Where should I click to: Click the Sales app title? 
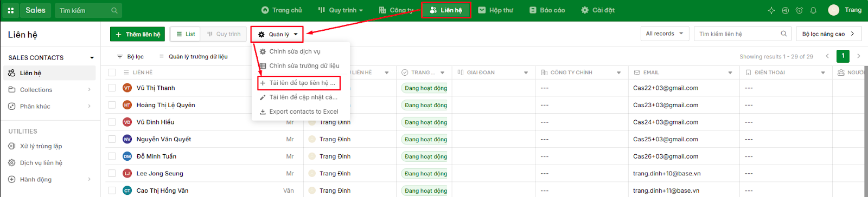35,10
